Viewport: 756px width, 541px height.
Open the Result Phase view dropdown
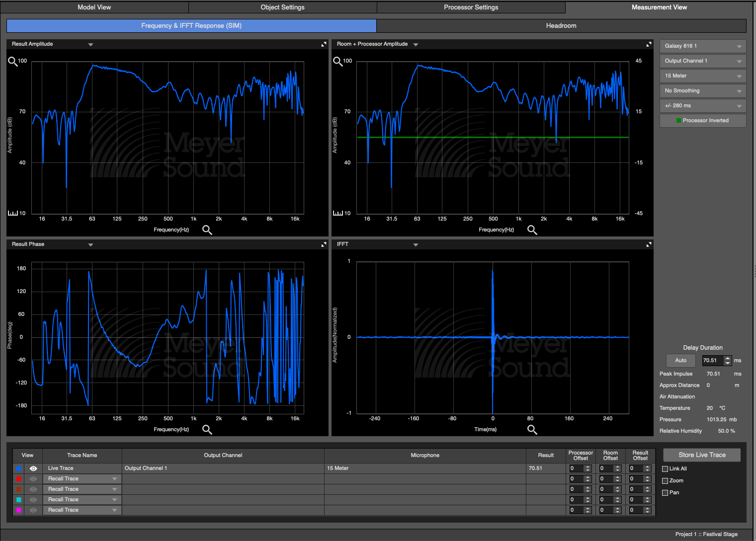(90, 245)
